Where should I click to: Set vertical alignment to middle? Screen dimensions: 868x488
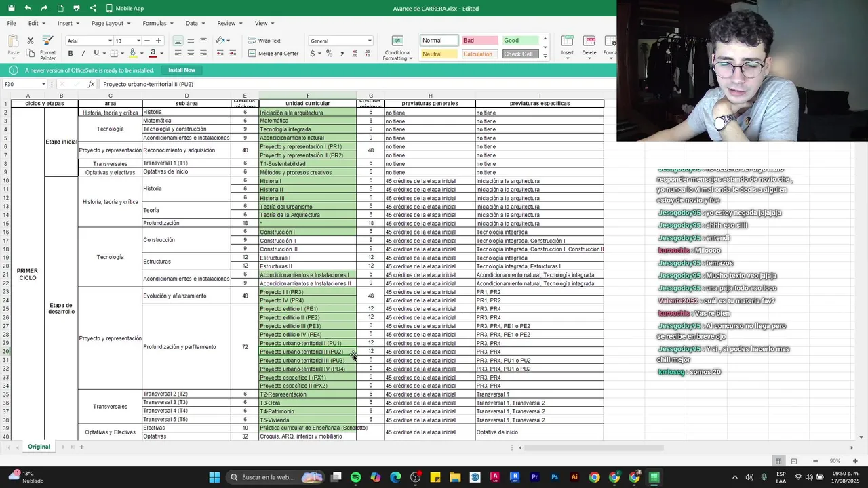point(191,41)
